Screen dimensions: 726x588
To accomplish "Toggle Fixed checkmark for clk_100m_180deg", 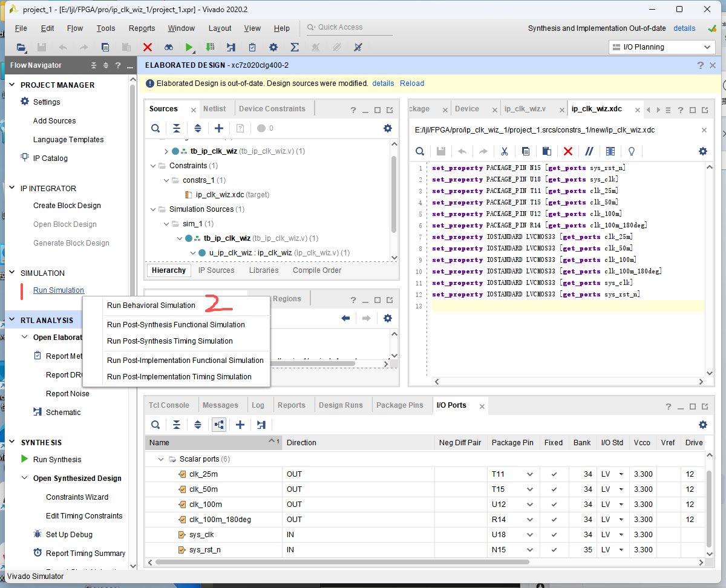I will (554, 520).
